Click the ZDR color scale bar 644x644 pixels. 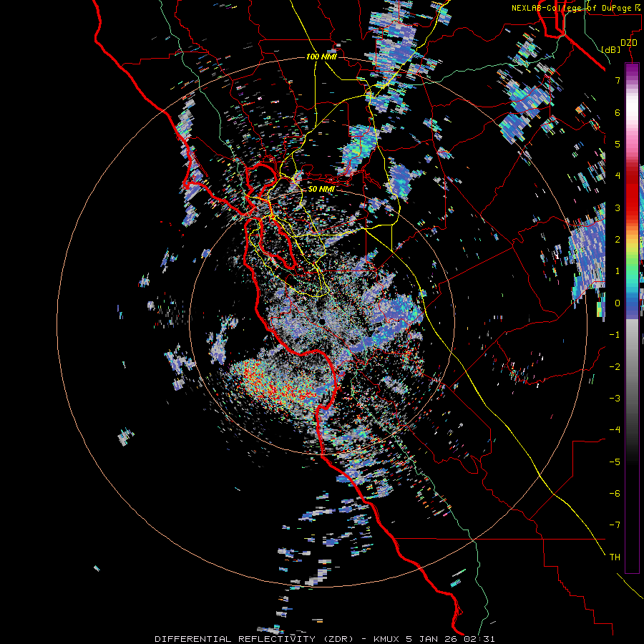point(632,318)
